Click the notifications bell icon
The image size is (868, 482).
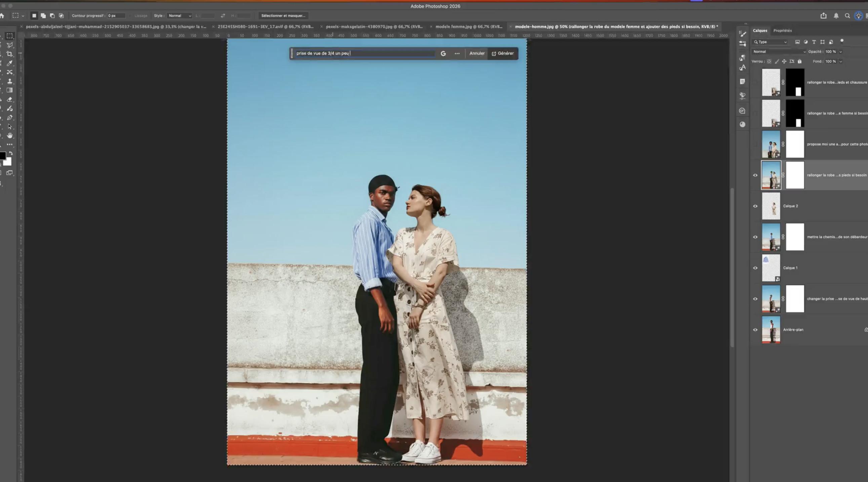coord(836,16)
